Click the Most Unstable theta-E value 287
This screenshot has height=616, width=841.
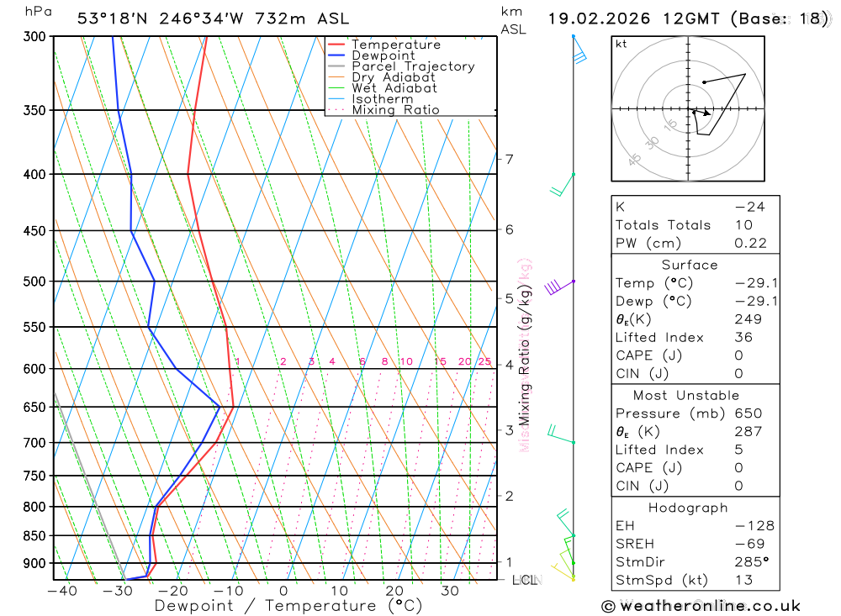[748, 432]
